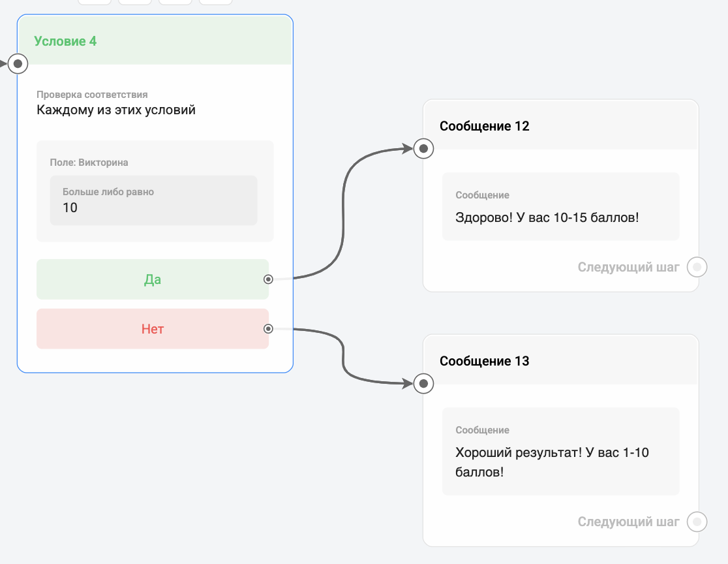Click the input connector of Сообщение 13
728x564 pixels.
(423, 384)
